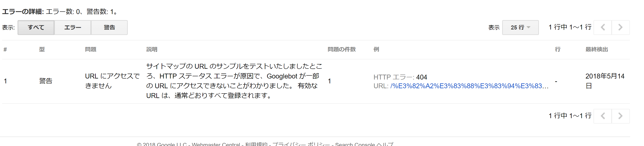Click the Webmaster Central footer link
The height and width of the screenshot is (146, 644).
pyautogui.click(x=216, y=144)
